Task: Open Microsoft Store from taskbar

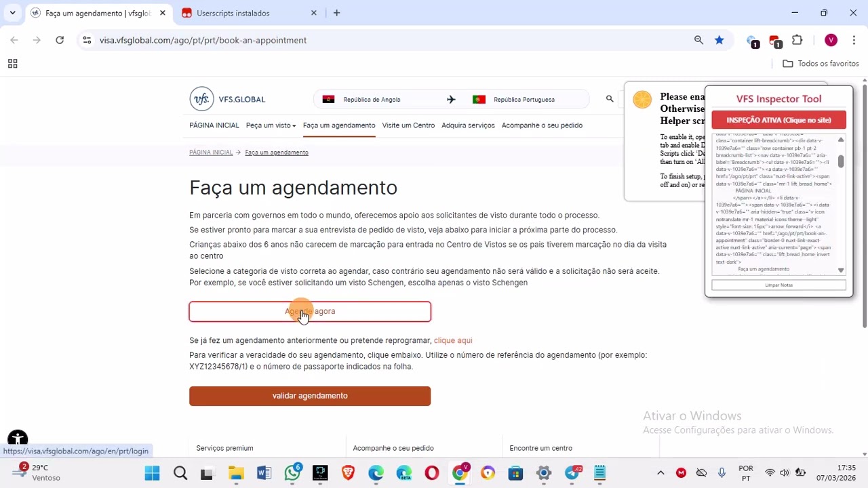Action: (516, 473)
